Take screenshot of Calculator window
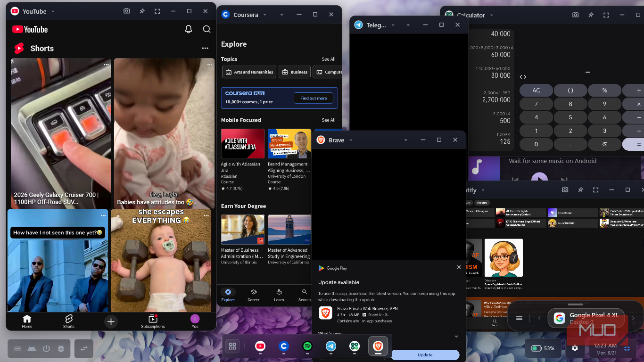 pos(575,15)
